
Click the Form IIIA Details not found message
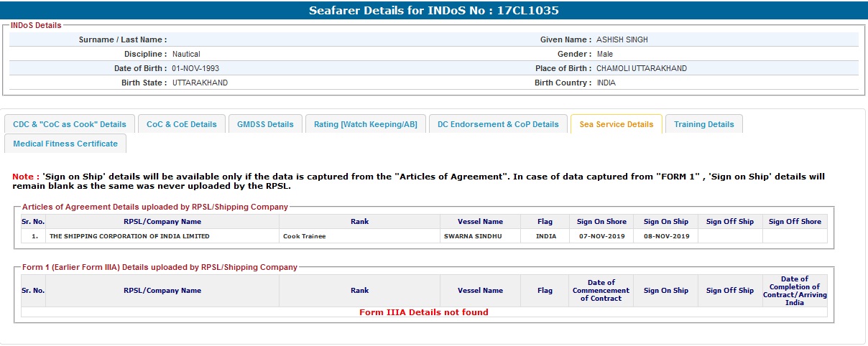pos(423,312)
